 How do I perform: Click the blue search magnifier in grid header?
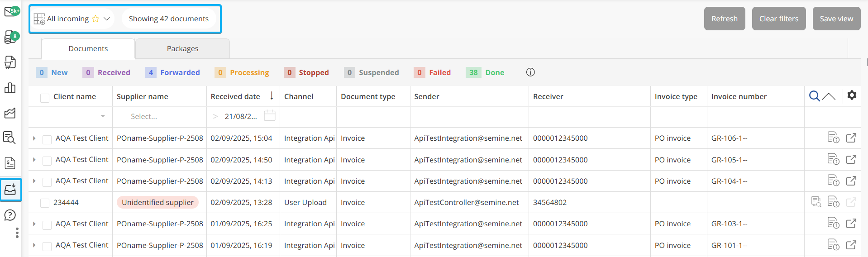click(814, 96)
